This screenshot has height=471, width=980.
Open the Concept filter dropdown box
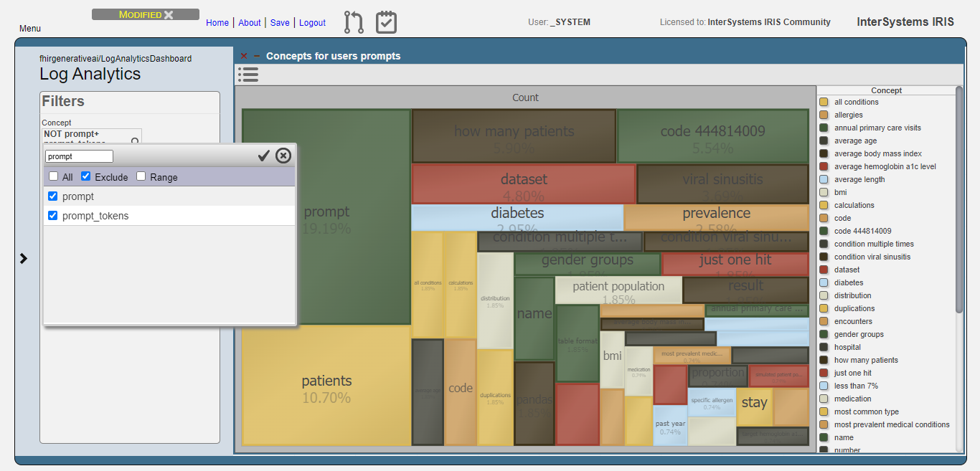click(92, 136)
